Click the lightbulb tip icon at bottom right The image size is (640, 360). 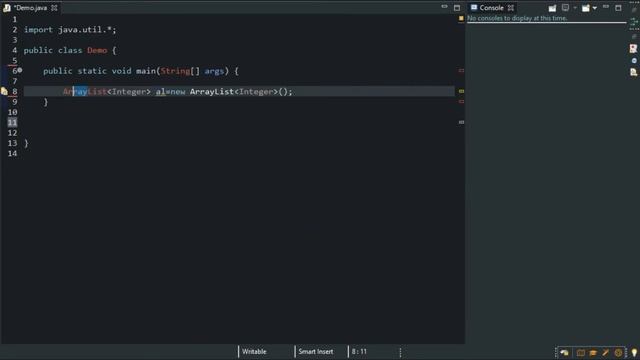[634, 352]
